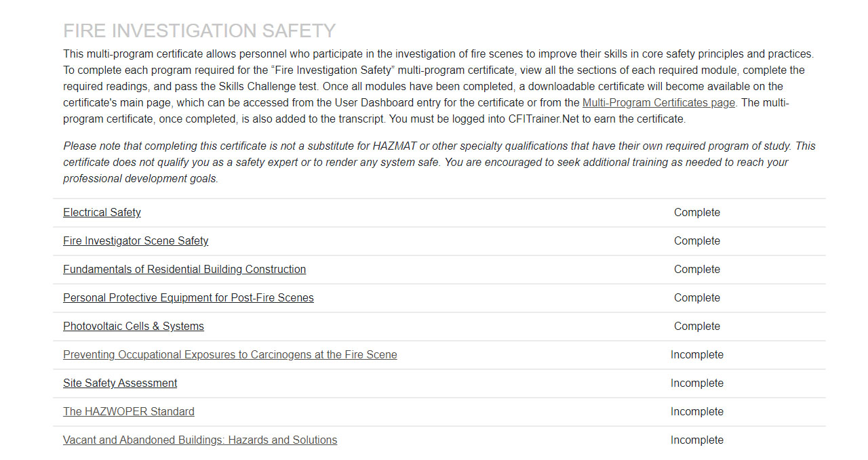This screenshot has width=868, height=460.
Task: Open Vacant and Abandoned Buildings module
Action: point(200,440)
